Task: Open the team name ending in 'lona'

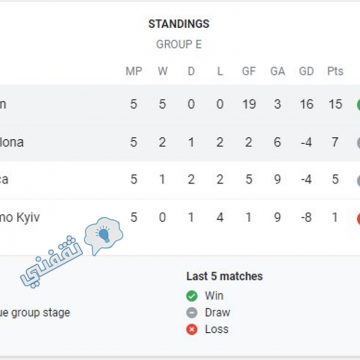Action: [12, 142]
